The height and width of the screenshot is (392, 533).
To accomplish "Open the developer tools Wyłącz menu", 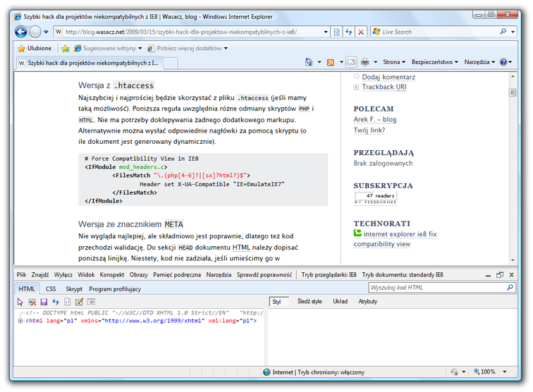I will tap(63, 275).
